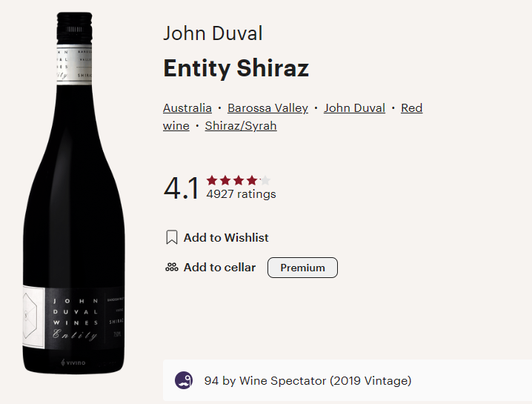This screenshot has width=532, height=404.
Task: Open the Australia country link
Action: click(187, 108)
